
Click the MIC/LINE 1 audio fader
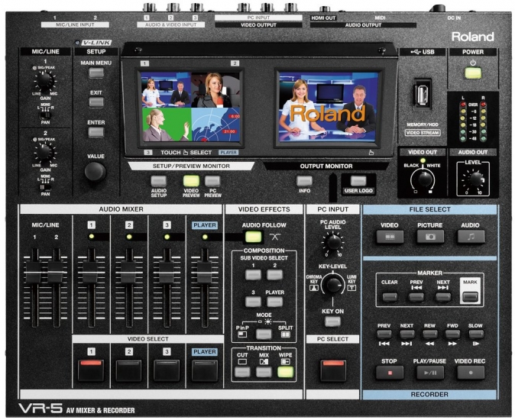pos(34,272)
